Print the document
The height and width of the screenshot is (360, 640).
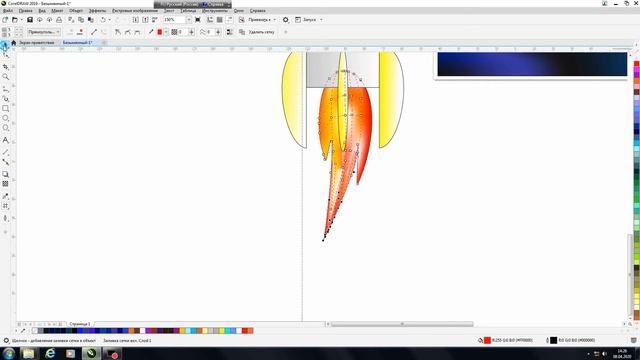click(59, 20)
